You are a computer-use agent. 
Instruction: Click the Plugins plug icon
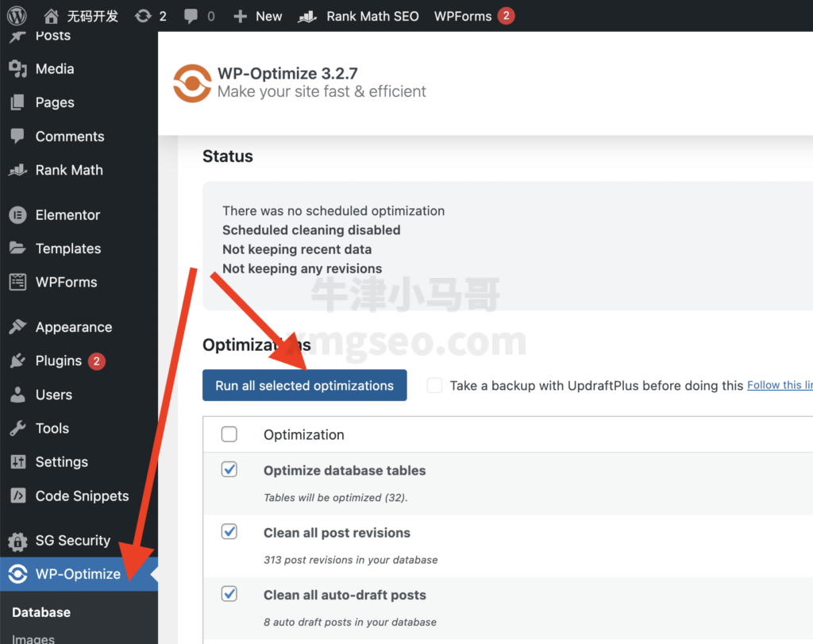pos(17,361)
